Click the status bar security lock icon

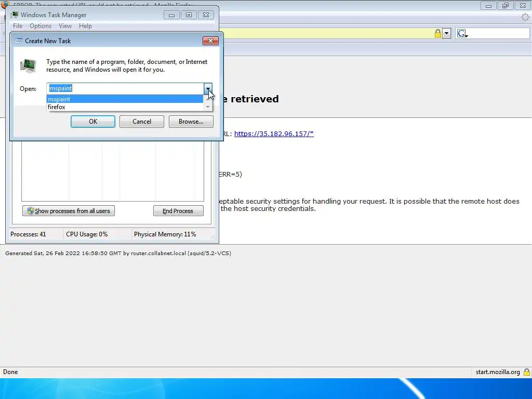click(527, 372)
